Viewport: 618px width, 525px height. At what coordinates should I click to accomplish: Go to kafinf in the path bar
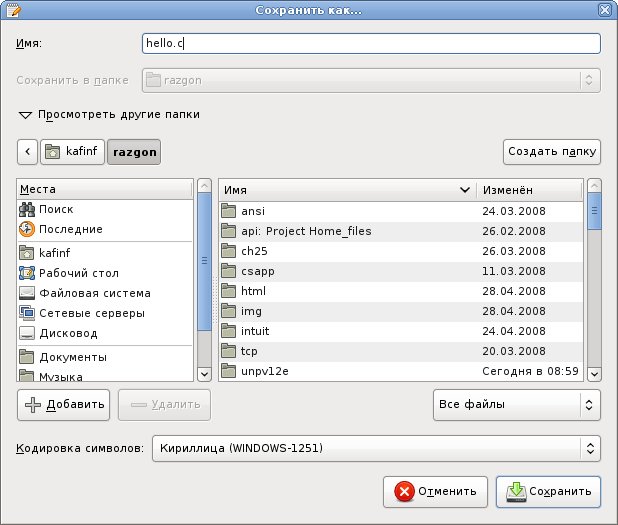click(x=73, y=151)
